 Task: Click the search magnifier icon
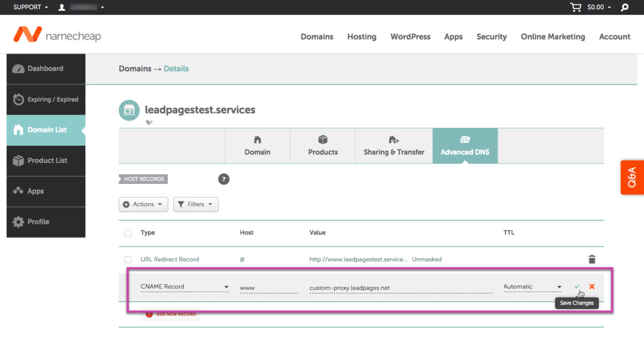625,8
